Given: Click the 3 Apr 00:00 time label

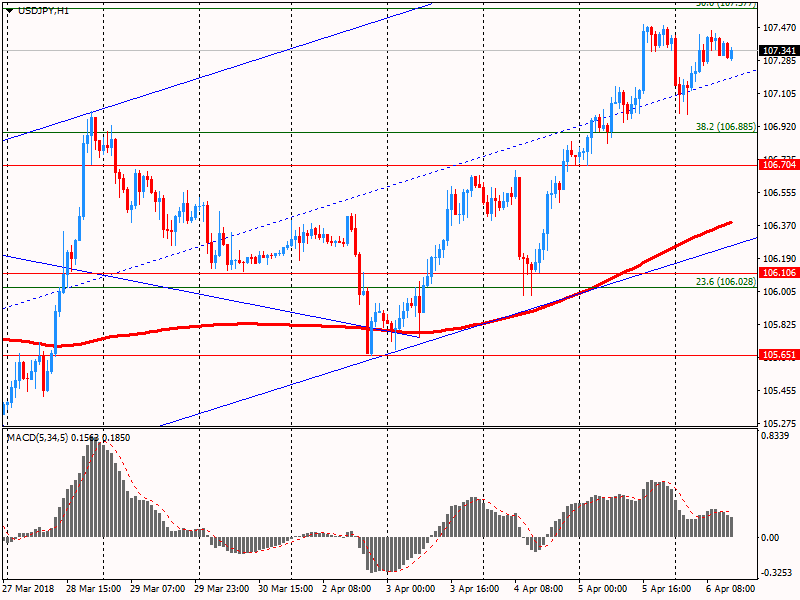Looking at the screenshot, I should (x=411, y=589).
